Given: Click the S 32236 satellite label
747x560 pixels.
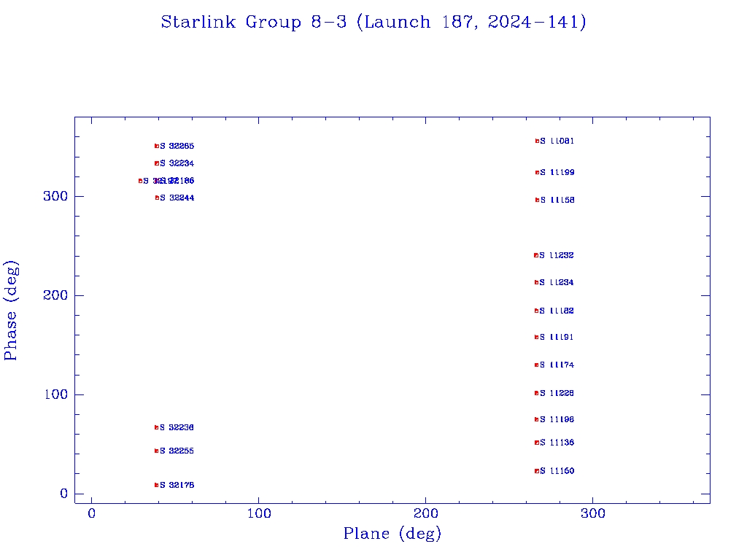Looking at the screenshot, I should click(x=177, y=427).
